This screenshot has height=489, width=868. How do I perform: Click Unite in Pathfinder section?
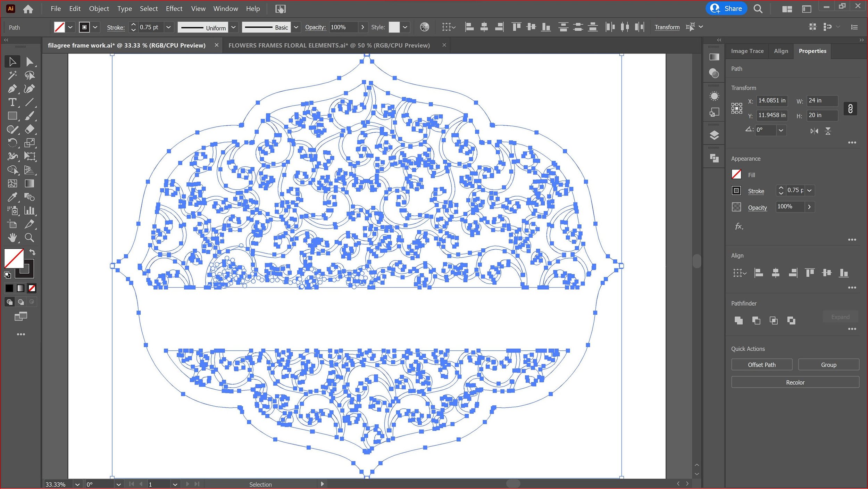[x=738, y=321]
